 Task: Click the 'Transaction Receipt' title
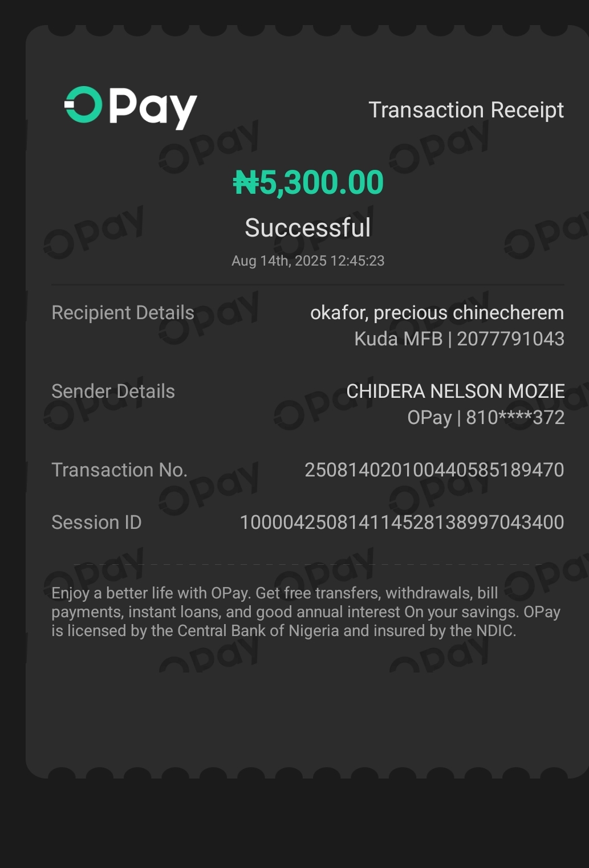click(466, 110)
